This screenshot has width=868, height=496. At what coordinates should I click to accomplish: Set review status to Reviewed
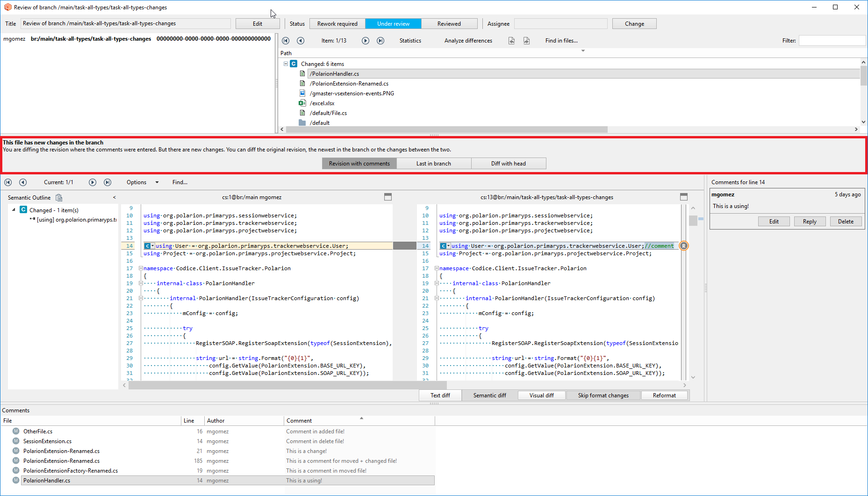pos(449,23)
